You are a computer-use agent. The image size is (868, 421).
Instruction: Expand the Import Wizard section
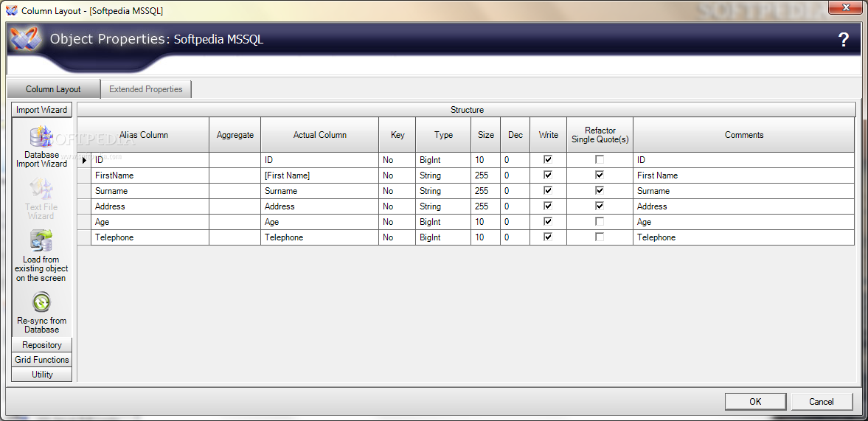coord(41,110)
